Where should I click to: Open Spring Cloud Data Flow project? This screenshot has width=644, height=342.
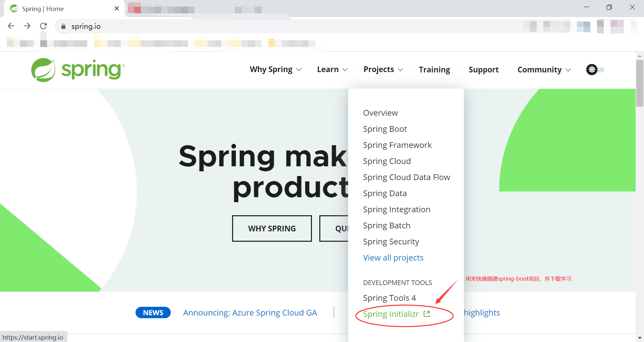pos(407,177)
